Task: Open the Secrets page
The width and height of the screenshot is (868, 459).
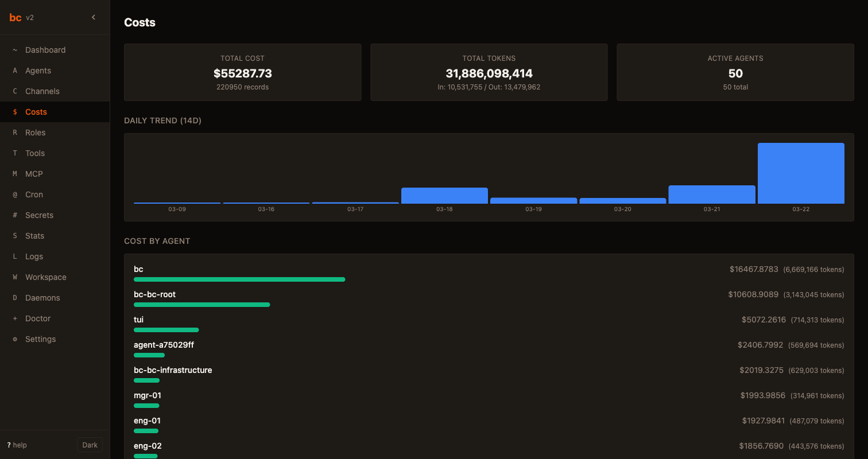Action: (x=55, y=215)
